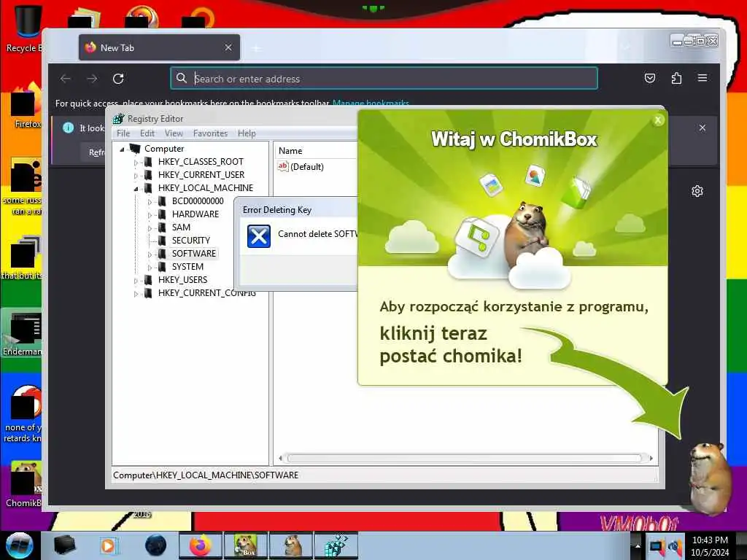Open Firefox hamburger menu

703,78
